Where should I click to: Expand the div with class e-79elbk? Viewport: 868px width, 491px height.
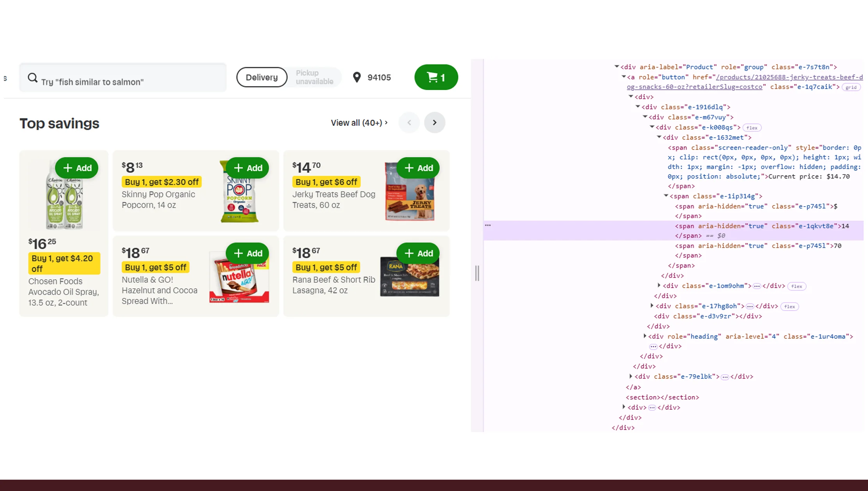pos(630,376)
